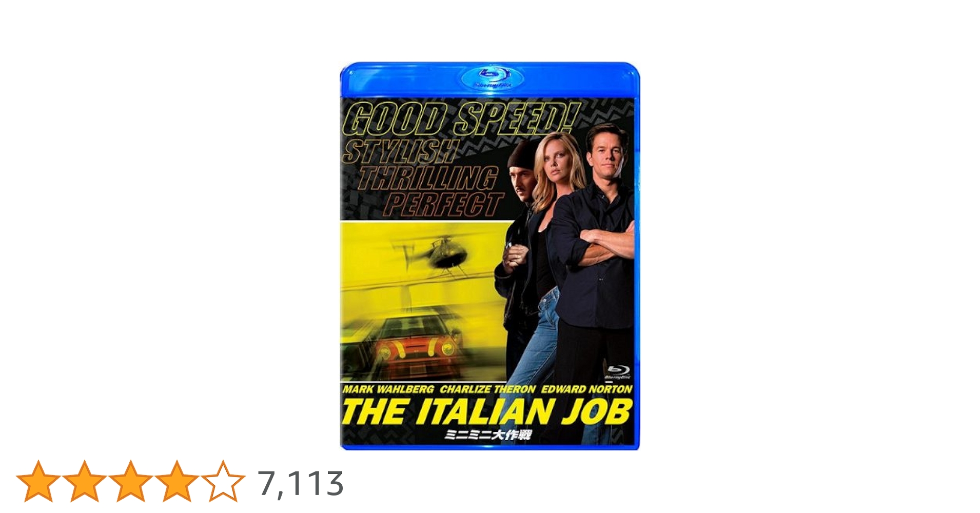Image resolution: width=980 pixels, height=513 pixels.
Task: Click the third orange rating star
Action: (x=131, y=481)
